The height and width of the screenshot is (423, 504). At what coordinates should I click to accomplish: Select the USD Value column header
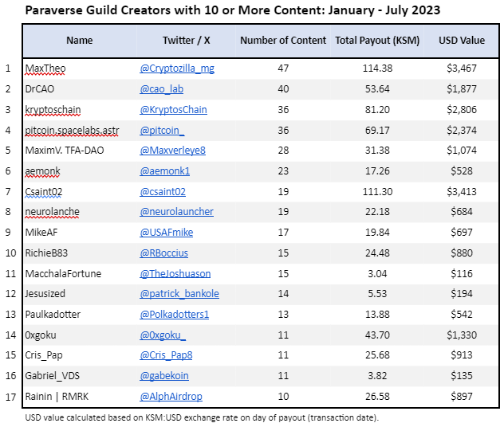pos(462,41)
